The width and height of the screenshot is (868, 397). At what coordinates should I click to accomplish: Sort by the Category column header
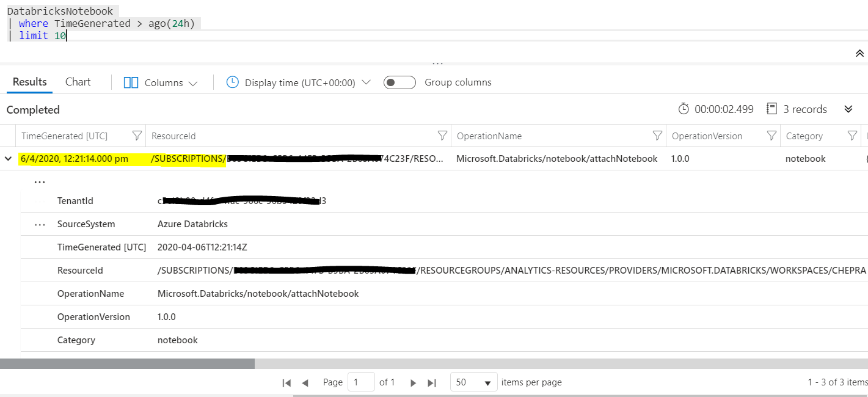[804, 136]
